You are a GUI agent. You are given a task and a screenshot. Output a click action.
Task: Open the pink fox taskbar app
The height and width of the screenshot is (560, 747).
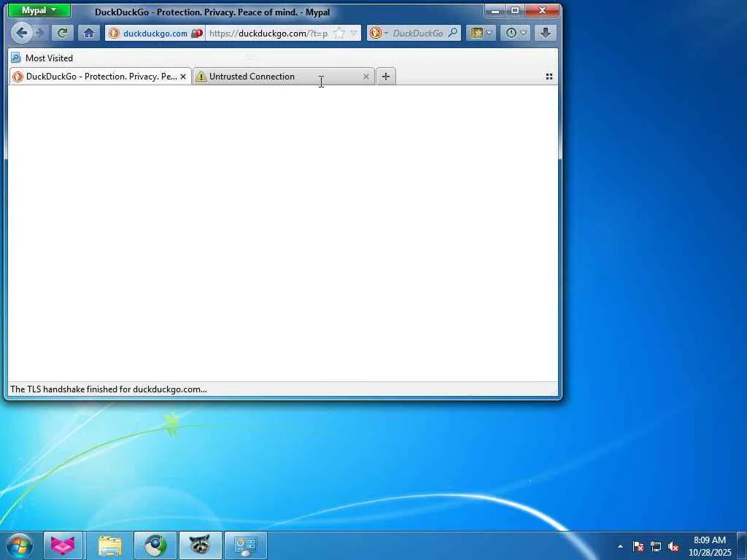tap(63, 545)
